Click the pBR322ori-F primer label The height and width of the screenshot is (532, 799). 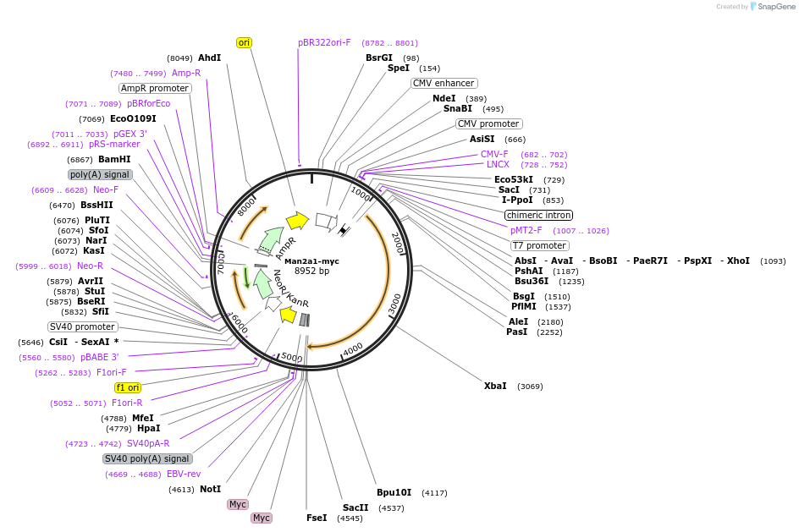point(324,42)
